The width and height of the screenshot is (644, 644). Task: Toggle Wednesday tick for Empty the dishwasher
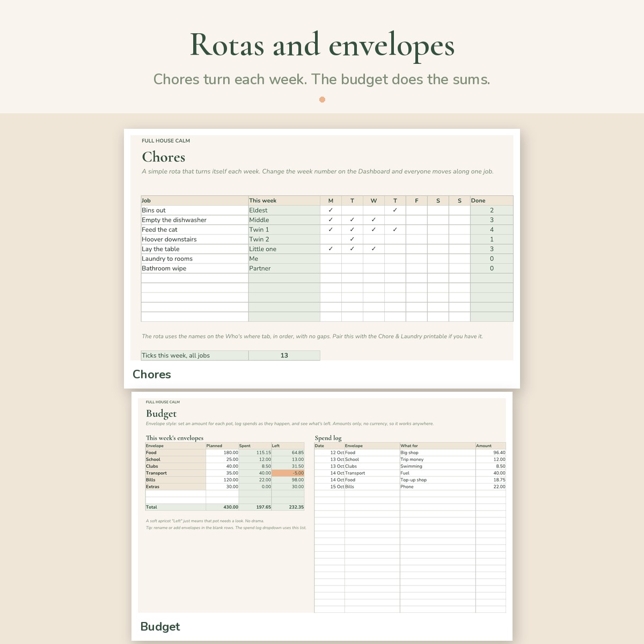pyautogui.click(x=374, y=220)
